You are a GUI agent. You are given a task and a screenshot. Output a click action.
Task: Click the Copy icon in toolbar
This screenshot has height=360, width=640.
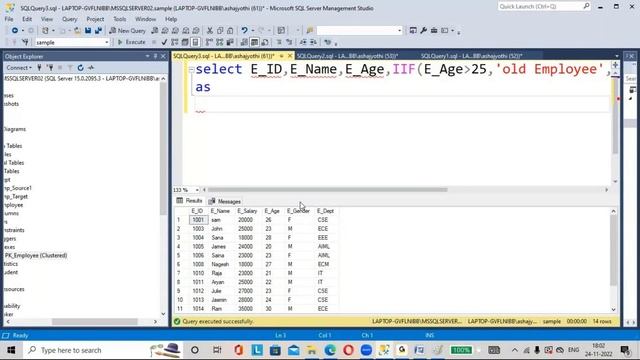pyautogui.click(x=220, y=31)
